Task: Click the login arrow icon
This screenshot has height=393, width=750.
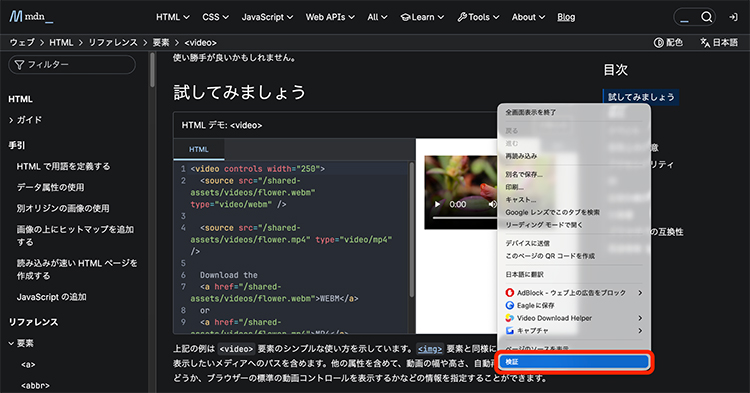Action: (733, 17)
